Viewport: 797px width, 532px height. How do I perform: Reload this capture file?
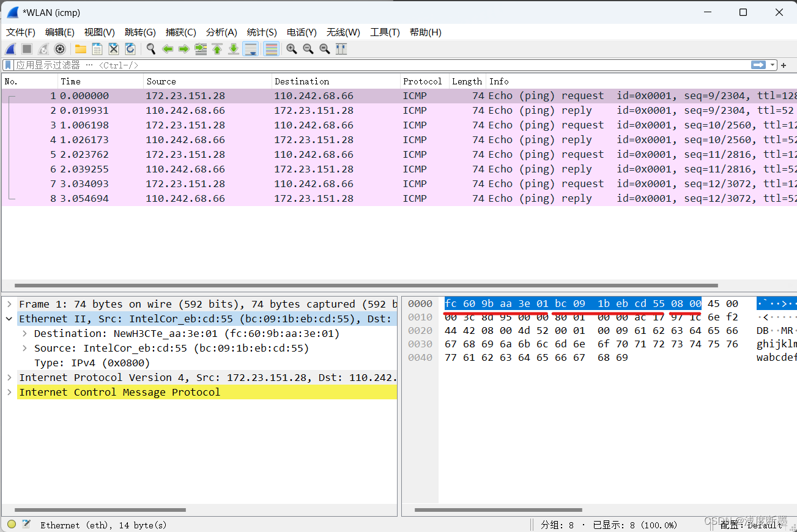(130, 49)
